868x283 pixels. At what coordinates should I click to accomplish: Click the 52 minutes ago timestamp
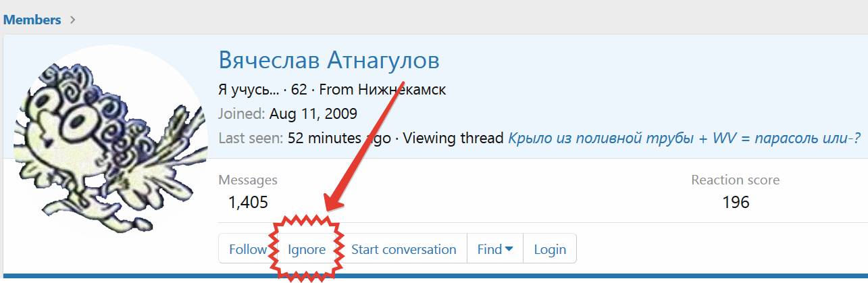point(339,138)
